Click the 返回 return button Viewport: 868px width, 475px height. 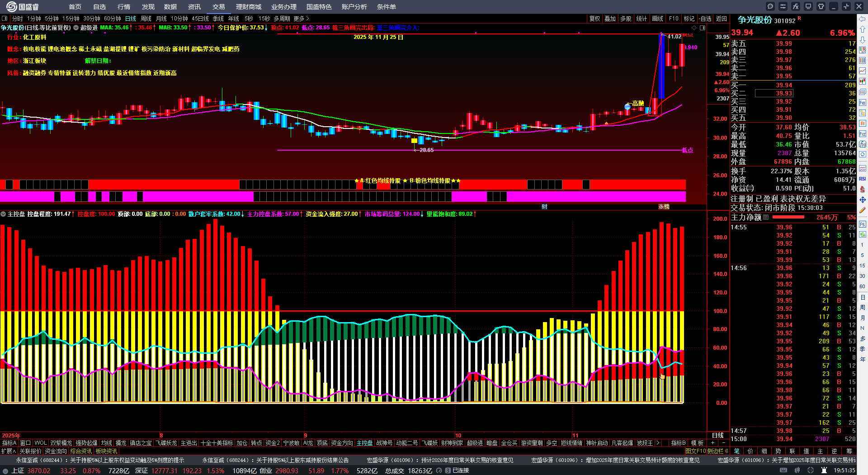click(722, 19)
